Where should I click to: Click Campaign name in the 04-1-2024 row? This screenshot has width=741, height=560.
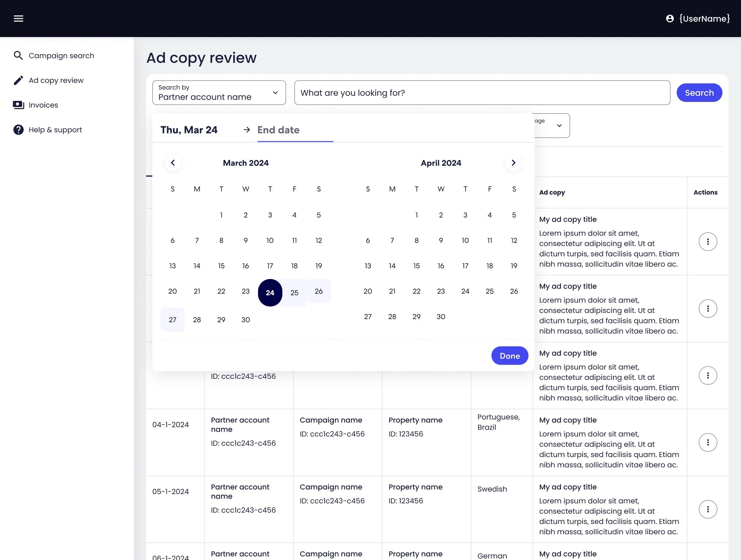click(331, 420)
